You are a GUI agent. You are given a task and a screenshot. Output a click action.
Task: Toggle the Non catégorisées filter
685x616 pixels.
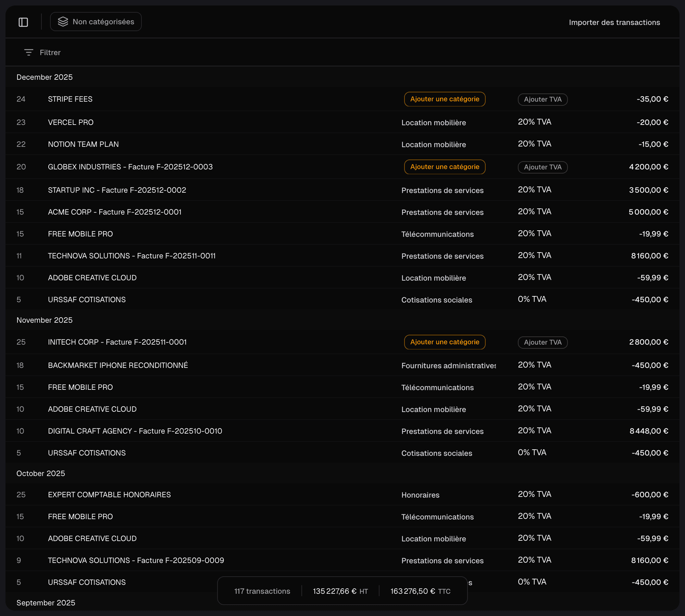pos(96,22)
